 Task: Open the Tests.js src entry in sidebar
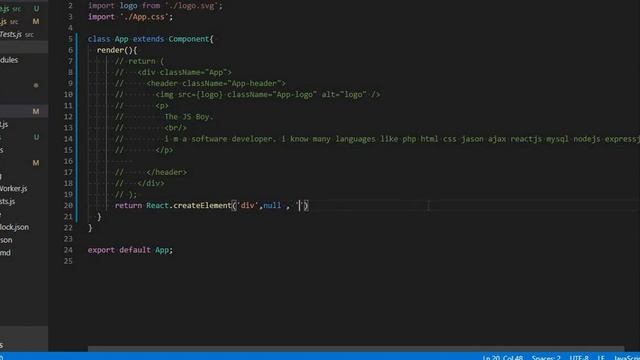[x=17, y=34]
